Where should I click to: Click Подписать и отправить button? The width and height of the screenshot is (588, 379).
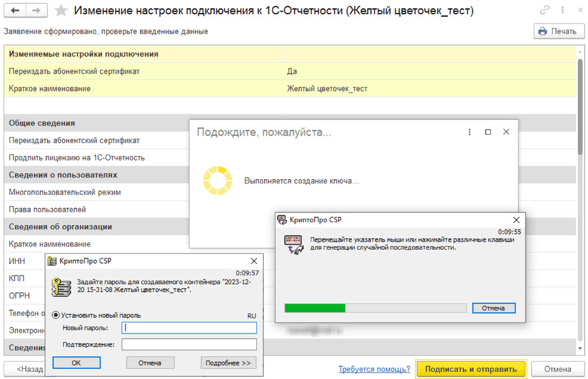click(x=471, y=369)
